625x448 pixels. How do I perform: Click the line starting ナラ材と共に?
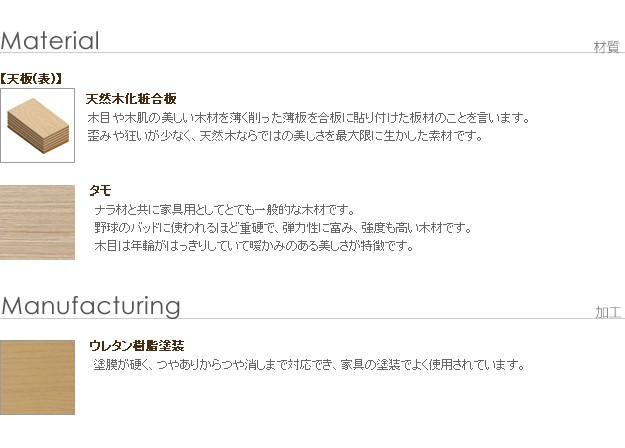(x=224, y=209)
